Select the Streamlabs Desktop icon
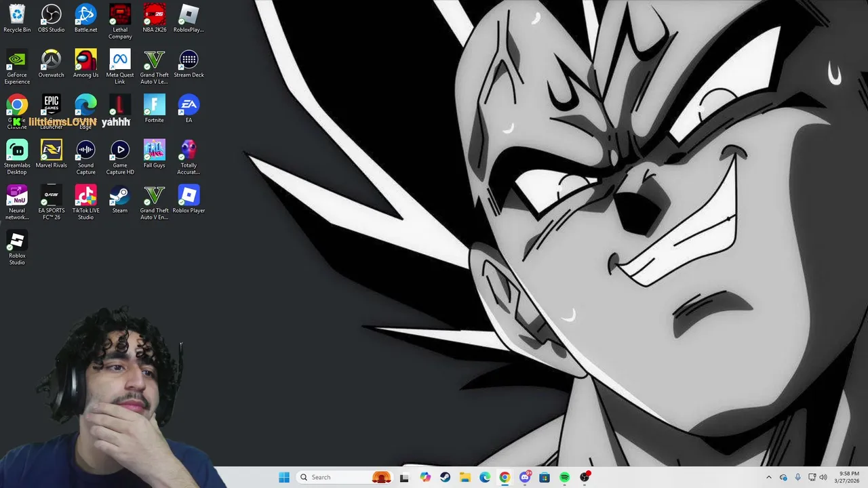 click(x=17, y=157)
